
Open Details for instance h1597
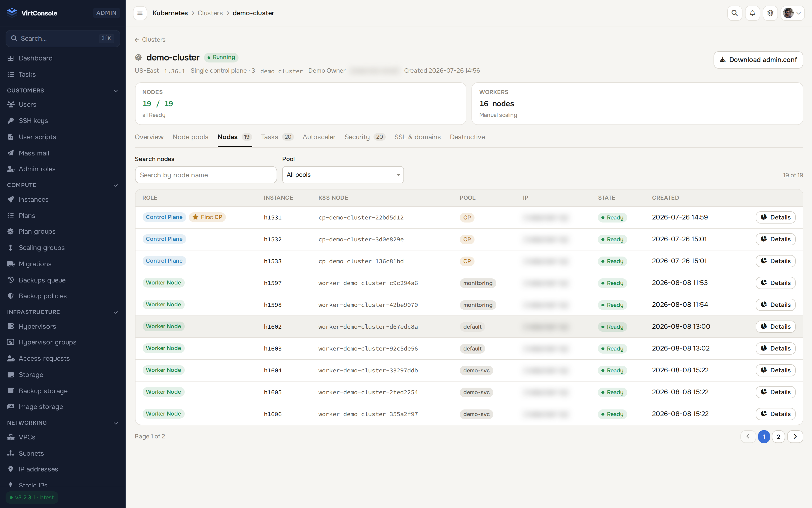775,283
